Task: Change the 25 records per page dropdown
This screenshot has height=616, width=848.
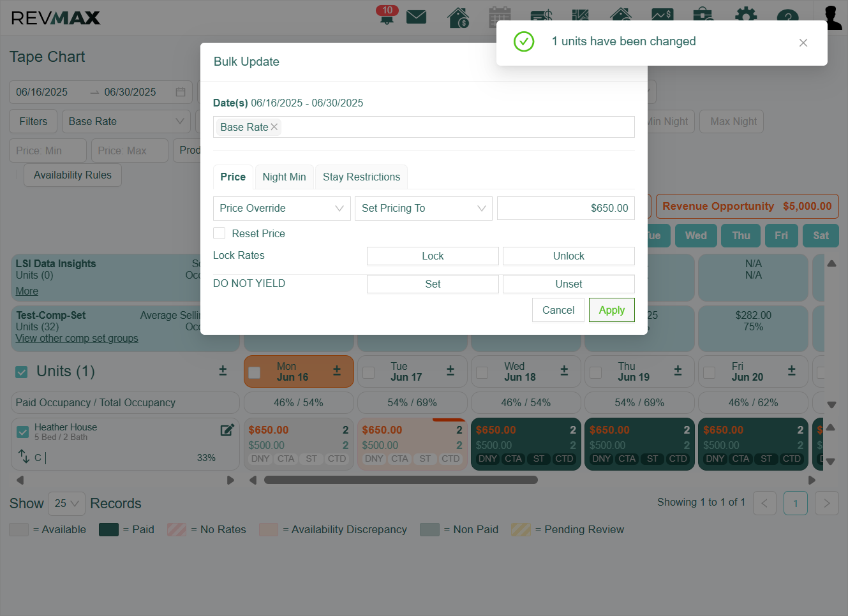Action: pos(66,503)
